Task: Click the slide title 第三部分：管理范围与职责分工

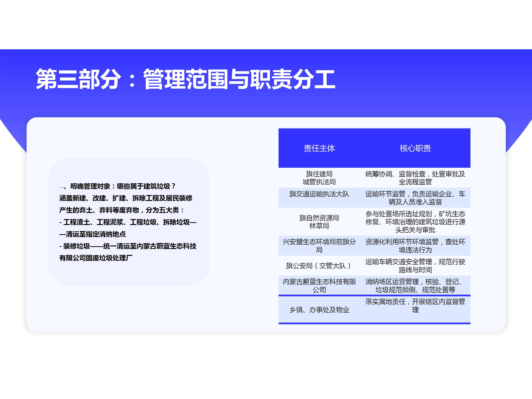Action: (x=185, y=79)
